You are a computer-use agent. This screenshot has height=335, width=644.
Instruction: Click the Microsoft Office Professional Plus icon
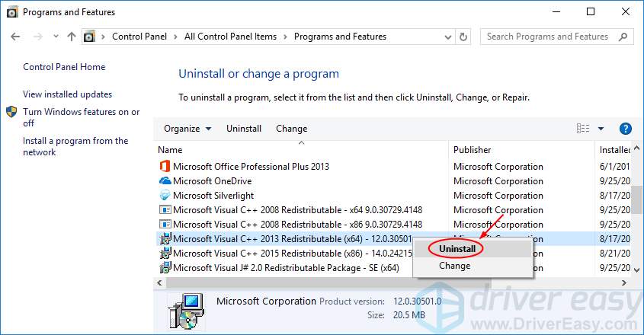click(165, 167)
